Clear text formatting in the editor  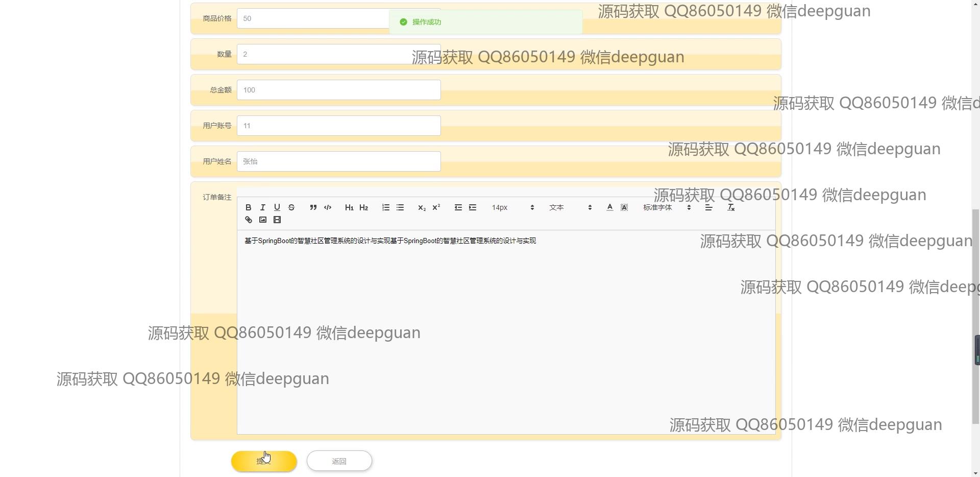click(x=731, y=207)
